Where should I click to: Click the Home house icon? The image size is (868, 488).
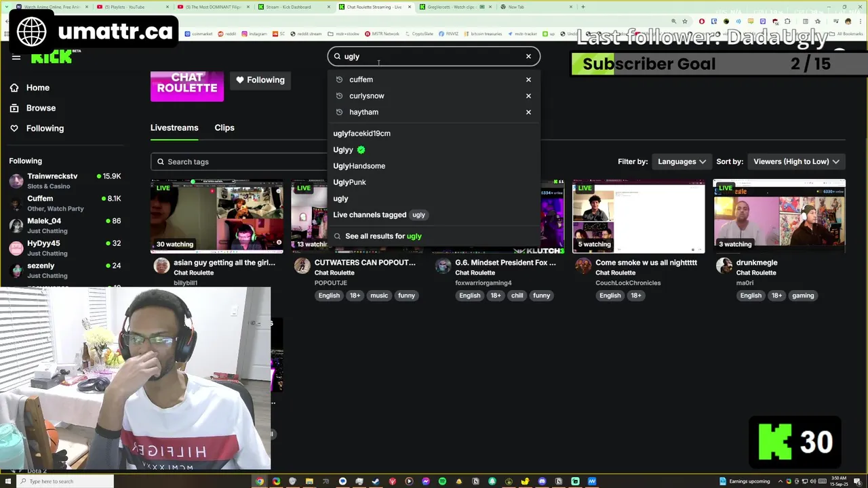coord(14,87)
